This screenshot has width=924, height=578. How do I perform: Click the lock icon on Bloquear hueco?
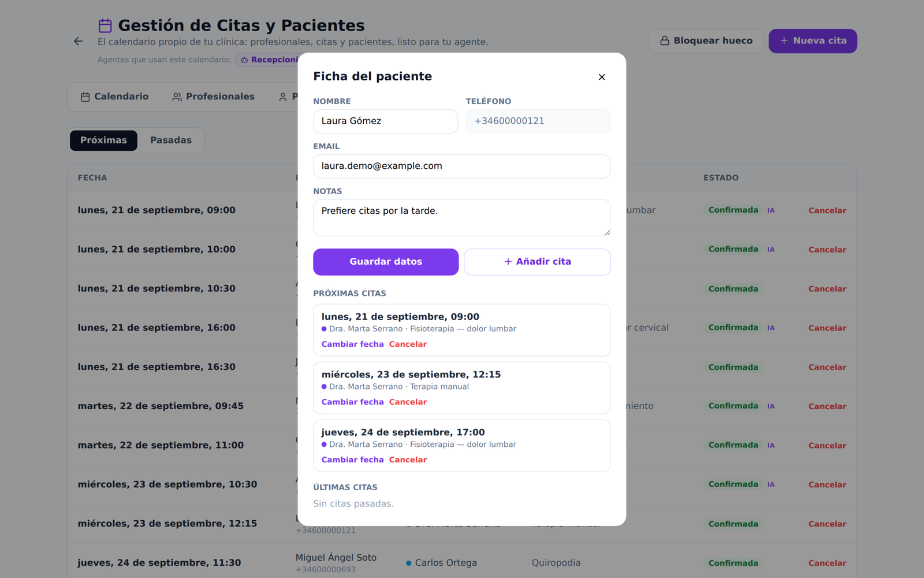[x=665, y=40]
